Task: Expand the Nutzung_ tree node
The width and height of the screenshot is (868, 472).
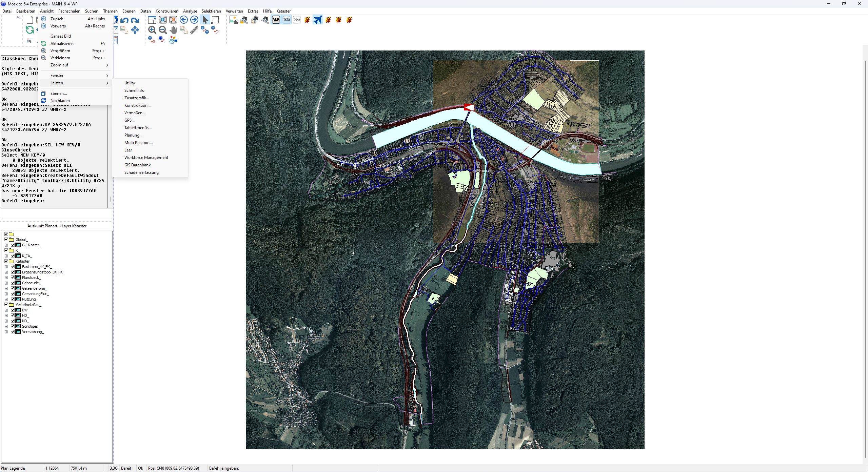Action: (6, 299)
